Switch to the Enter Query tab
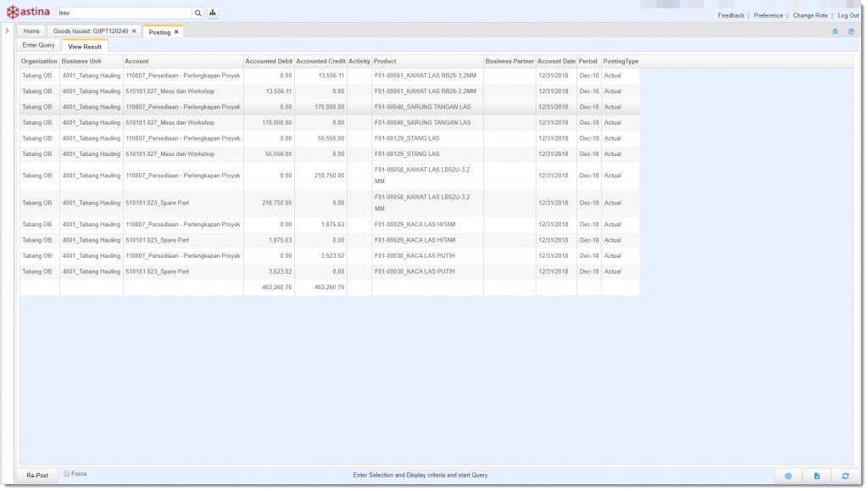The width and height of the screenshot is (868, 491). click(x=38, y=46)
